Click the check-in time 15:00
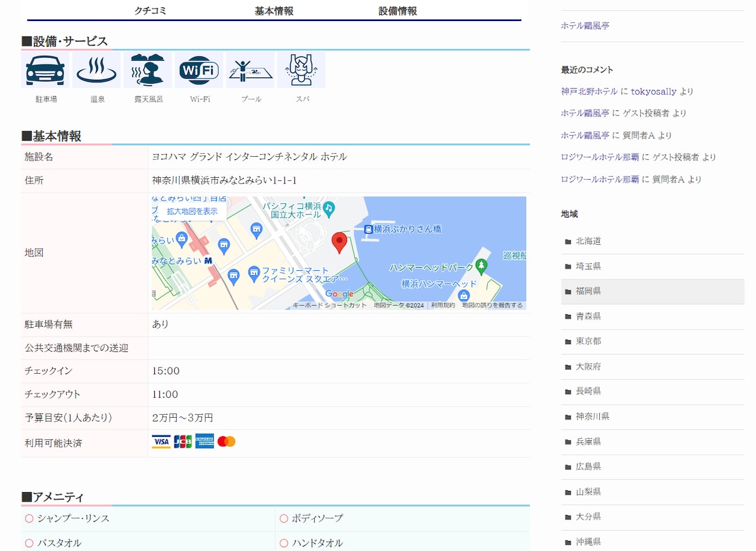The image size is (756, 551). click(165, 371)
